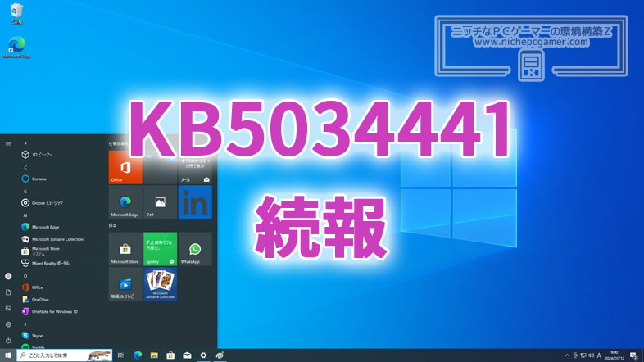Expand the Start menu hamburger button
The height and width of the screenshot is (362, 644).
[8, 143]
